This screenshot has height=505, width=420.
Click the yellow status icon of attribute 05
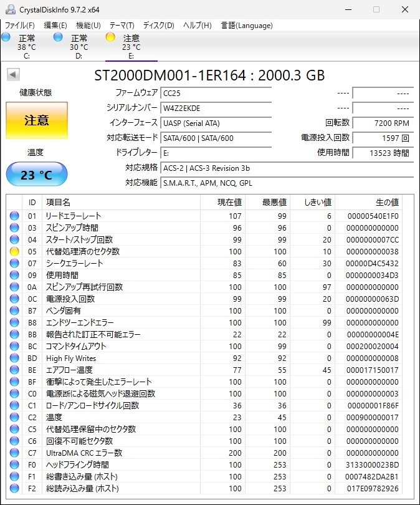point(14,251)
